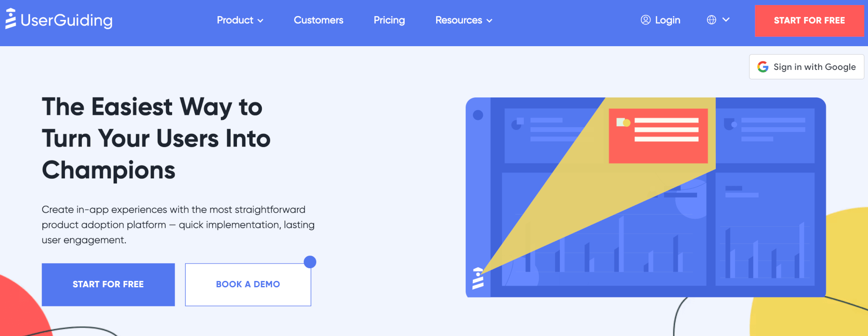
Task: Click the globe language icon
Action: click(x=712, y=20)
